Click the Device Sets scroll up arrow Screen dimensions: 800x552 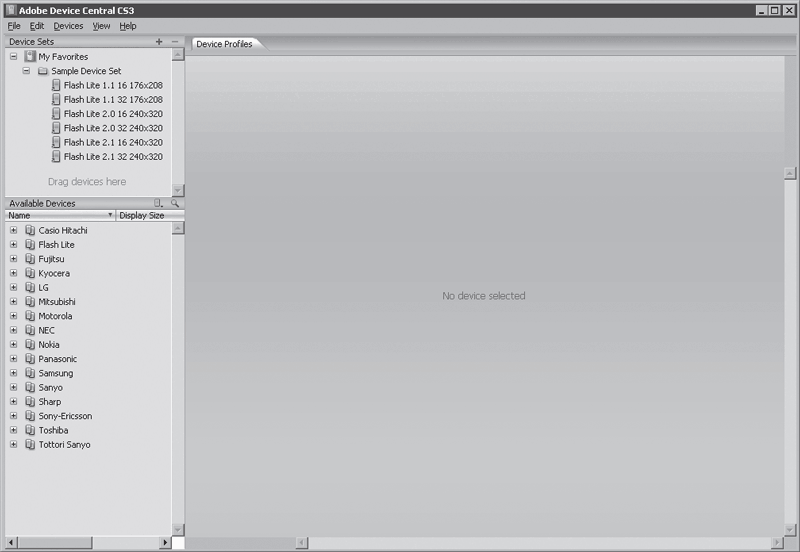click(x=178, y=55)
